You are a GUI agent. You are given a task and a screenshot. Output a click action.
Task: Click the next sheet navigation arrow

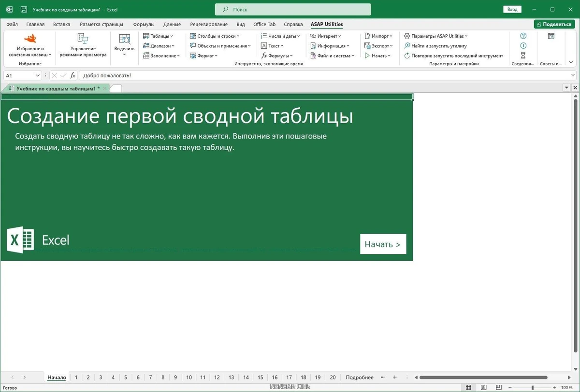pyautogui.click(x=25, y=377)
